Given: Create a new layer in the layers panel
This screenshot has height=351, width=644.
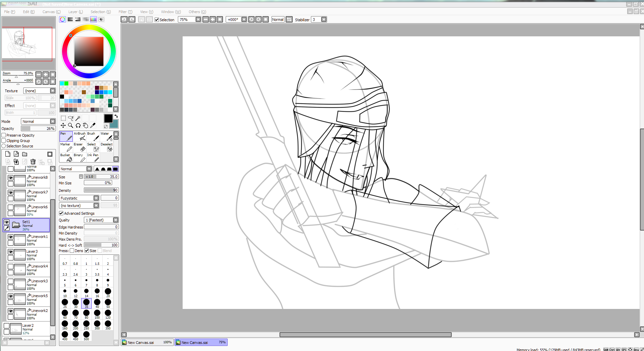Looking at the screenshot, I should [7, 154].
